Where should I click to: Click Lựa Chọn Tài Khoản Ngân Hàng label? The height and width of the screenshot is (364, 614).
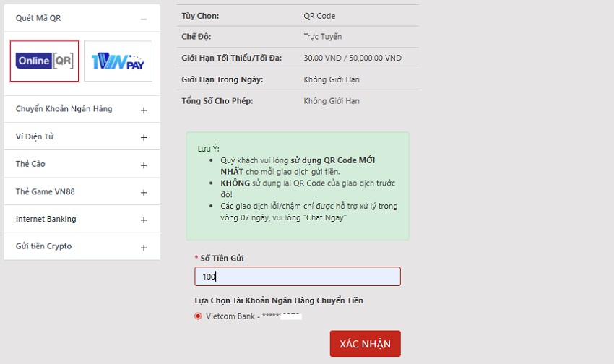(x=279, y=300)
